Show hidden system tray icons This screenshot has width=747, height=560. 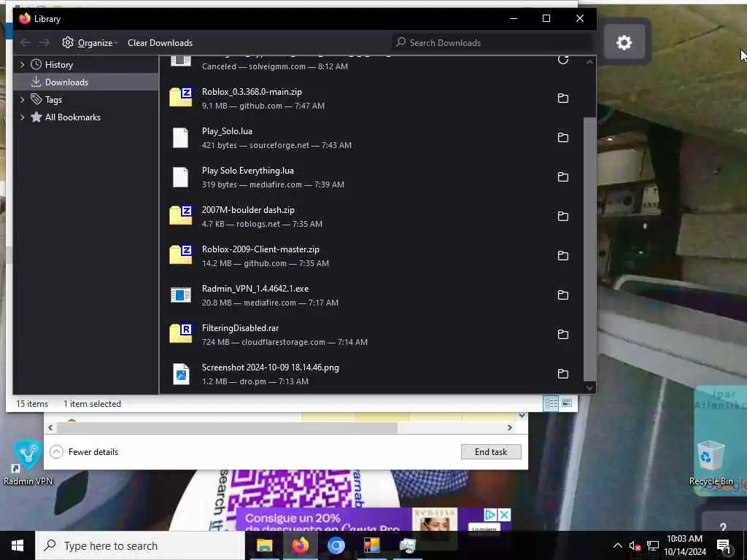click(617, 545)
